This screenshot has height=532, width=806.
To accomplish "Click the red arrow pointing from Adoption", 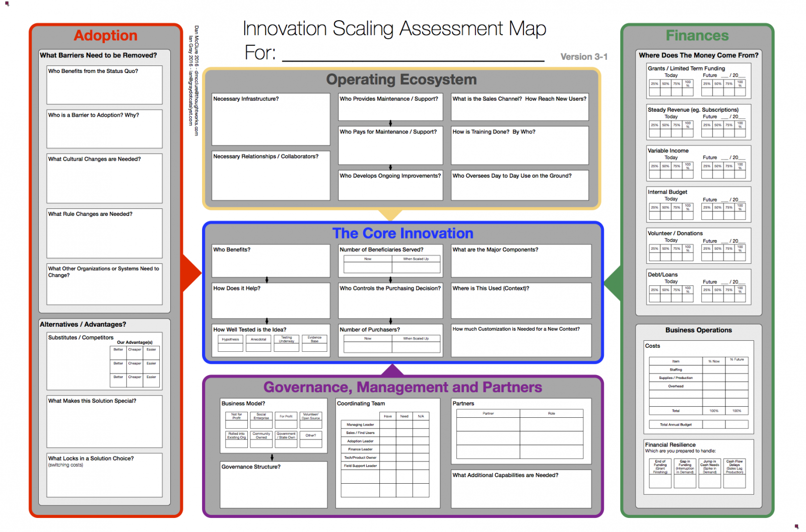I will click(x=190, y=273).
